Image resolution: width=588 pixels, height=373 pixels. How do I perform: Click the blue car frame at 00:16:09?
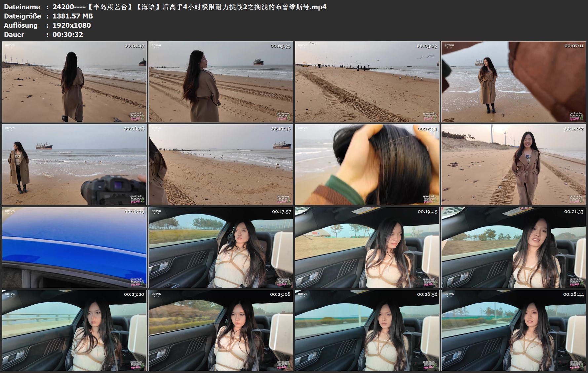pos(74,248)
